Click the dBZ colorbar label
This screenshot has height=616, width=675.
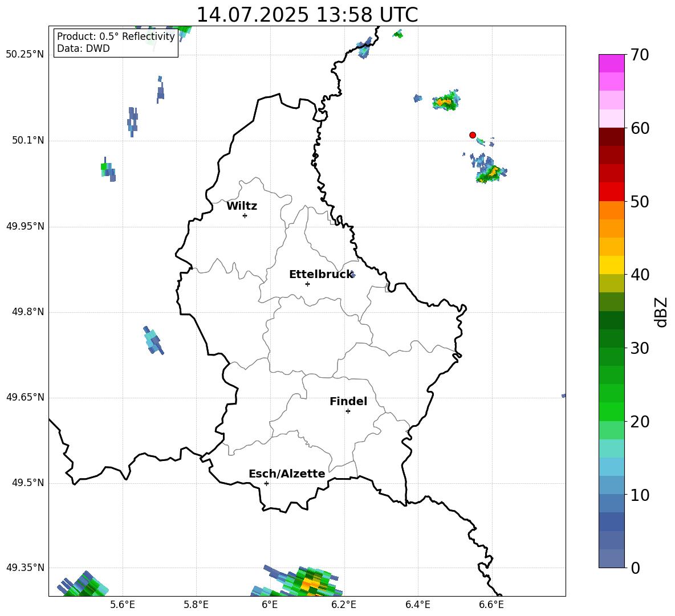[x=662, y=312]
